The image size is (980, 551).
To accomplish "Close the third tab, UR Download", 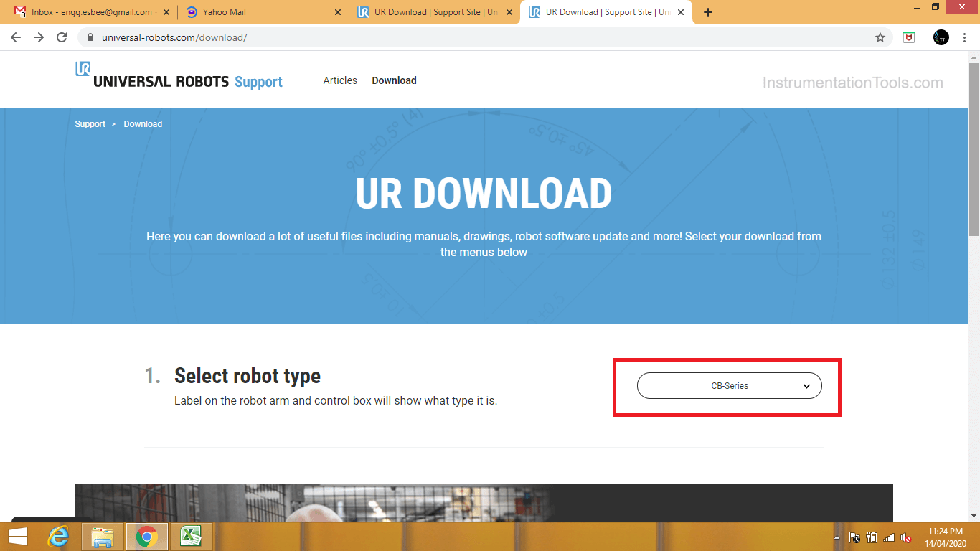I will click(509, 12).
